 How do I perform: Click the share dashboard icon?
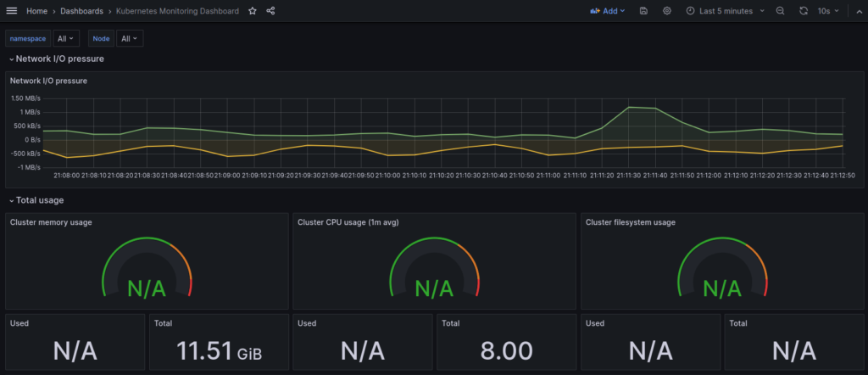(270, 11)
